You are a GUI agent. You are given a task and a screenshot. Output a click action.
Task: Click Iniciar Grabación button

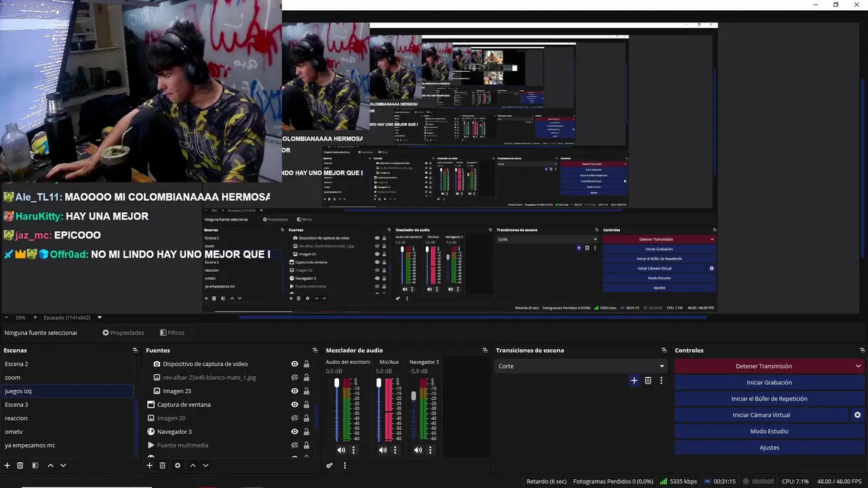tap(769, 382)
